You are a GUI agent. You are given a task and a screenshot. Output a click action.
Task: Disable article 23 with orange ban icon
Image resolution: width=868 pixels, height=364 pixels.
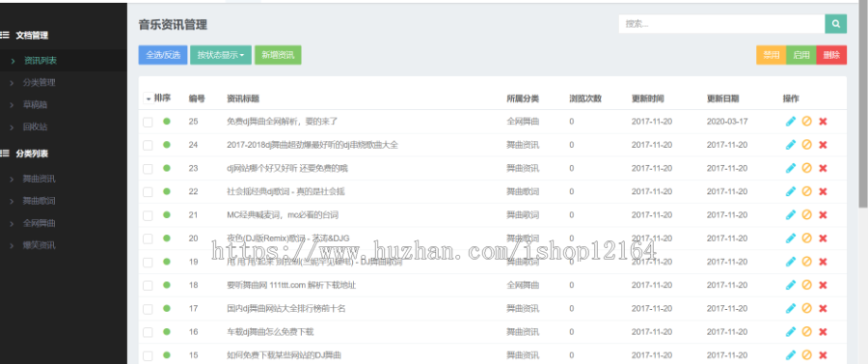pyautogui.click(x=806, y=168)
